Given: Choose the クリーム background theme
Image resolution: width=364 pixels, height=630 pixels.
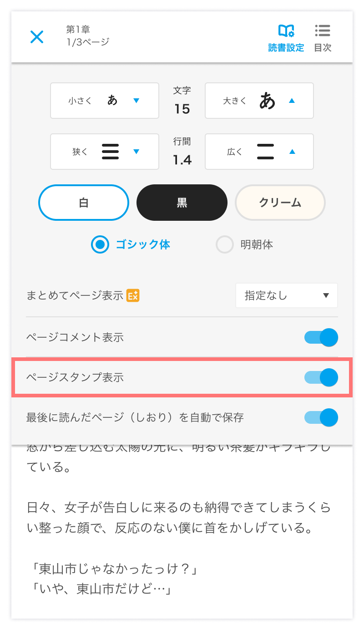Looking at the screenshot, I should [x=280, y=203].
